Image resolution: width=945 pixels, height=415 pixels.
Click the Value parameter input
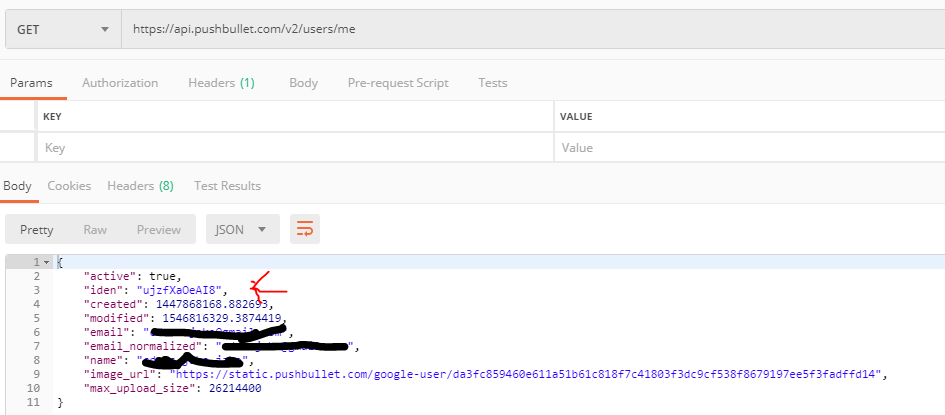750,148
